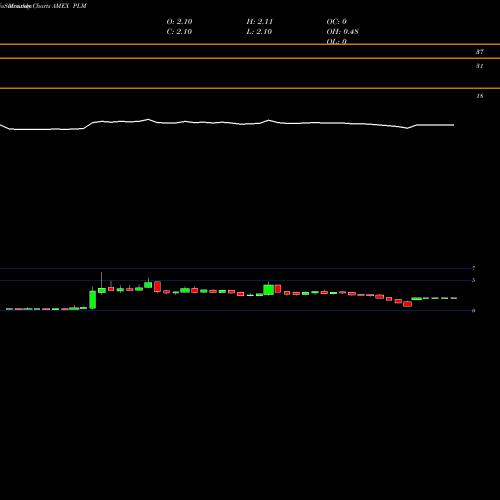This screenshot has width=500, height=500.
Task: Click the 'AMEX' exchange name in the title
Action: point(60,6)
